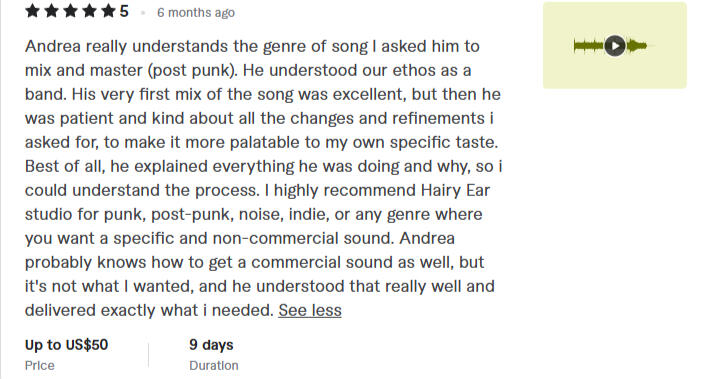
Task: Collapse the review with See less
Action: coord(310,310)
